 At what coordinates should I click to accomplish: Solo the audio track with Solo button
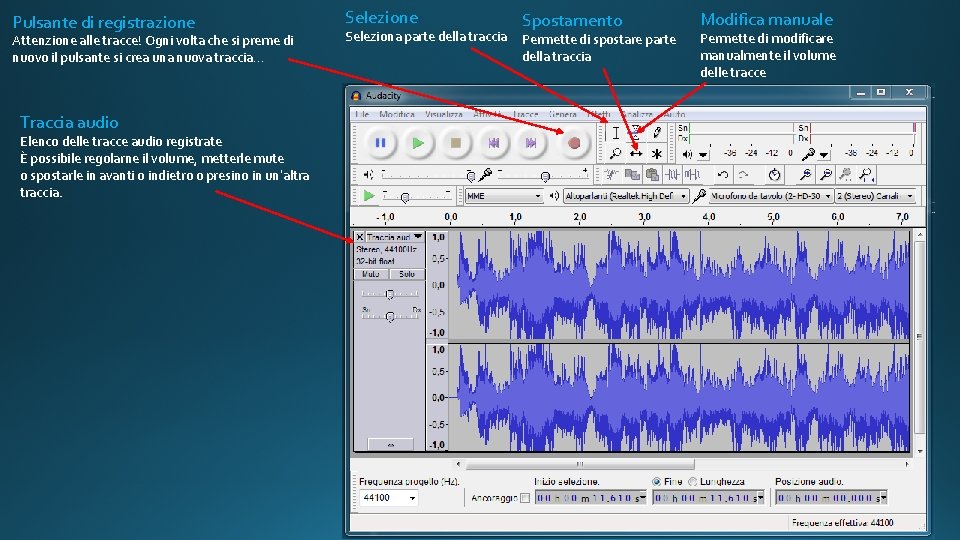coord(407,274)
